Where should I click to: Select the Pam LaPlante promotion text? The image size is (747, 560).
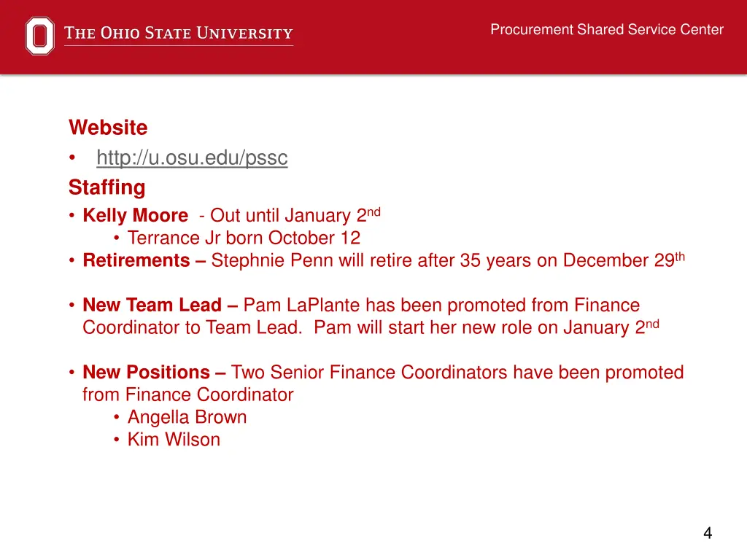tap(371, 316)
